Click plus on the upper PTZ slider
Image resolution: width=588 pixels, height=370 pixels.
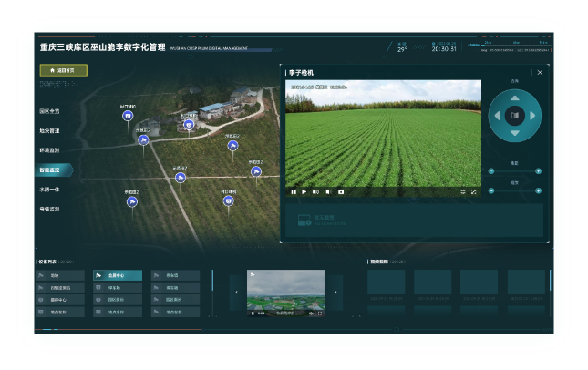click(x=538, y=171)
